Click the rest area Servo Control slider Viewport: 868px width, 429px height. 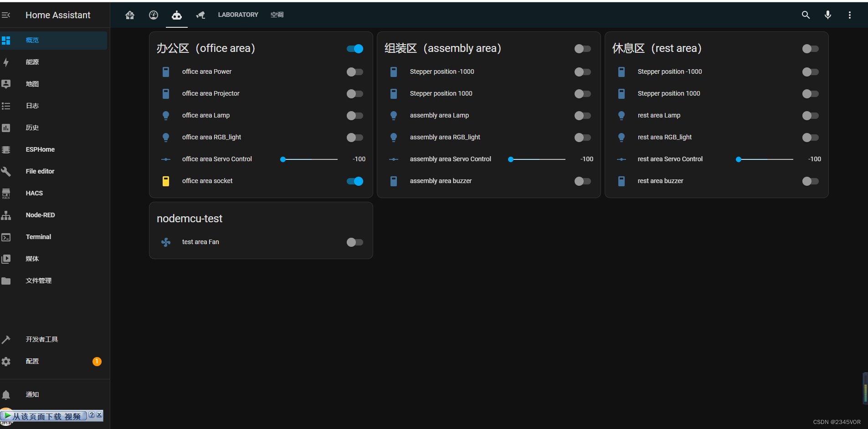tap(765, 159)
